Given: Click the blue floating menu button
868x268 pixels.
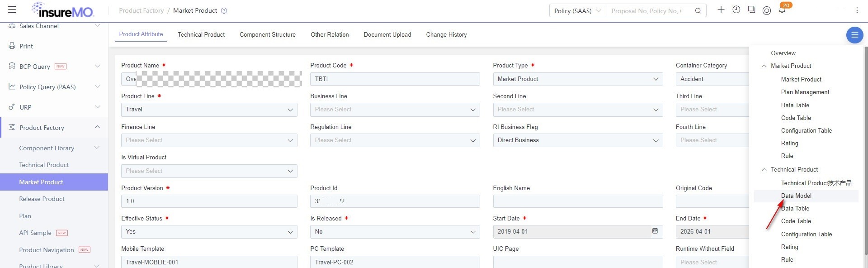Looking at the screenshot, I should pyautogui.click(x=854, y=35).
